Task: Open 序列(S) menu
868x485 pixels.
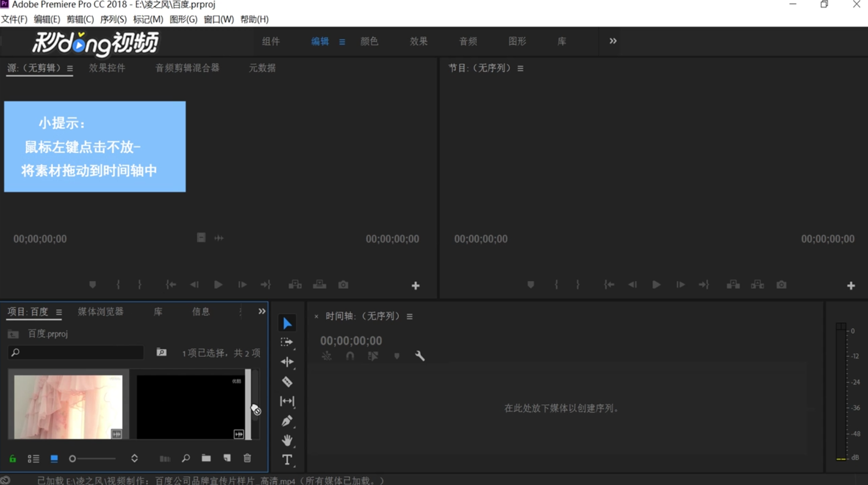Action: pos(113,19)
